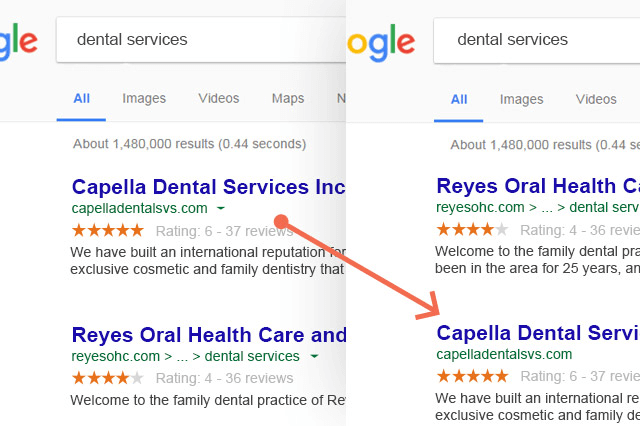Open the Images tab in left panel
This screenshot has width=640, height=426.
click(x=144, y=98)
